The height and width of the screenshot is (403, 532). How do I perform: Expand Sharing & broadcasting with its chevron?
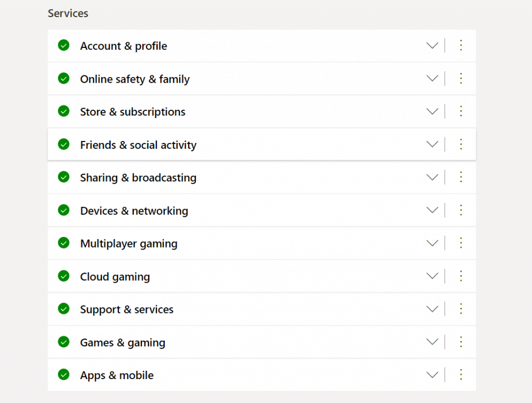(432, 177)
